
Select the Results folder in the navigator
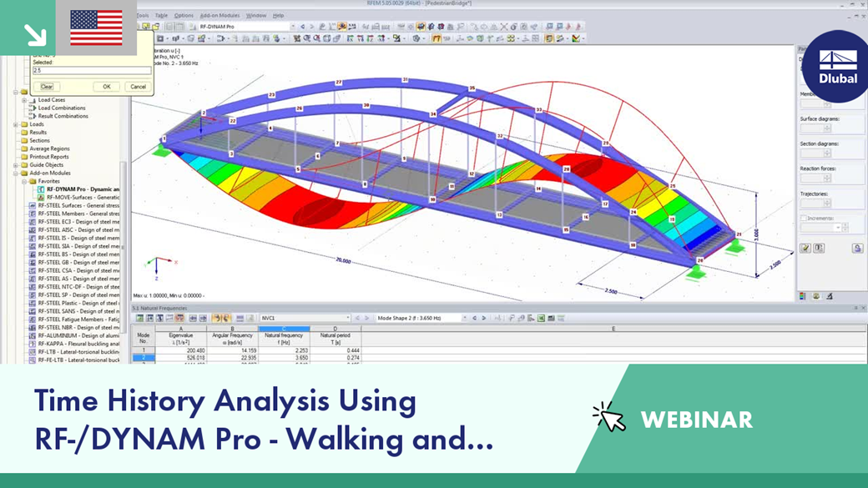38,133
